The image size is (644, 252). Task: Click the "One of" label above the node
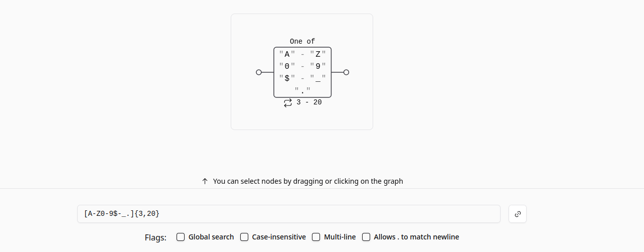click(302, 42)
